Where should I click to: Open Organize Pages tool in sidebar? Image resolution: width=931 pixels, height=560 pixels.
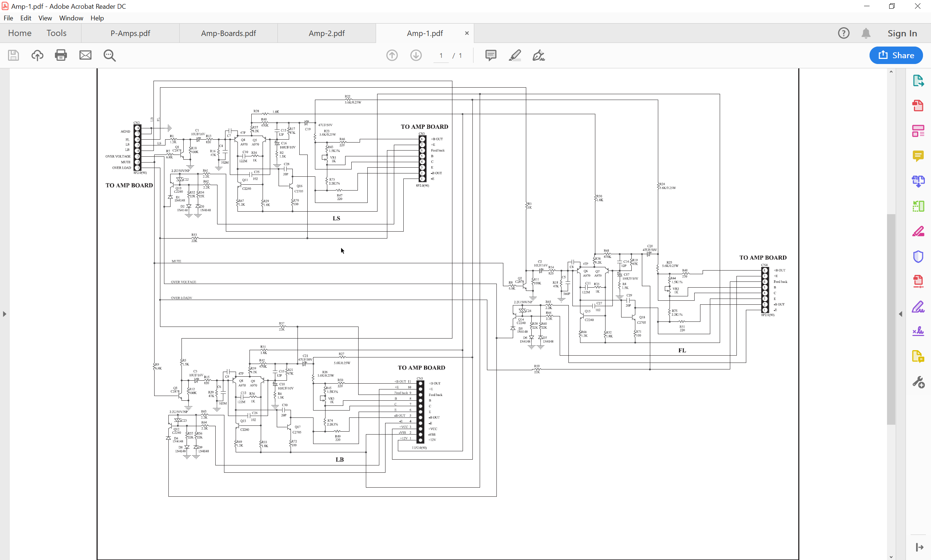[918, 206]
